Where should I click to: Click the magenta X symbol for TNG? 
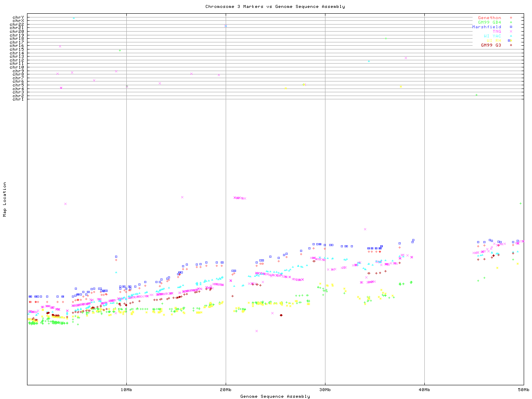click(511, 32)
